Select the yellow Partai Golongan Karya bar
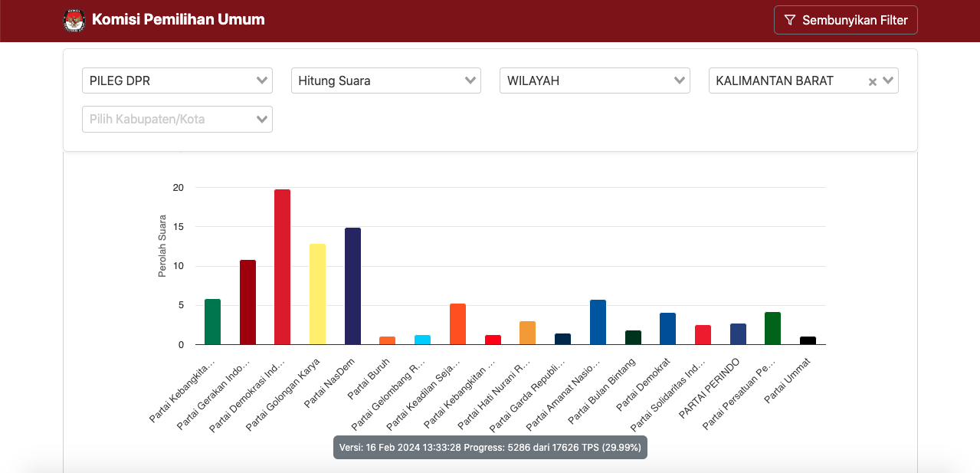Image resolution: width=980 pixels, height=473 pixels. (317, 294)
